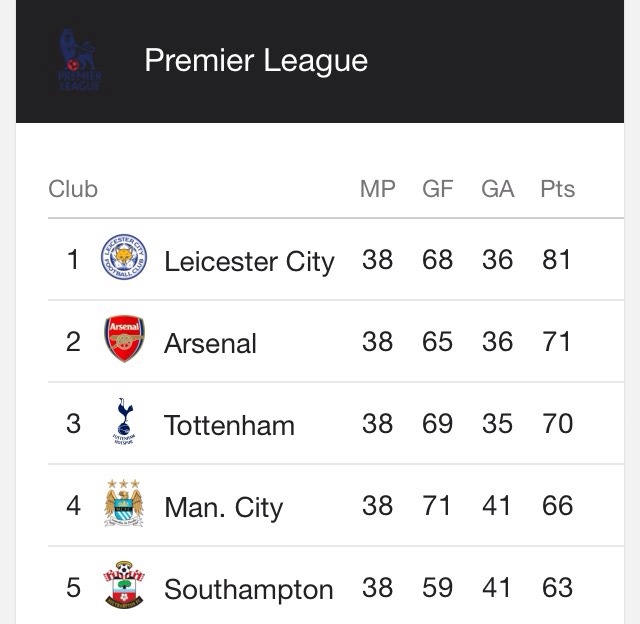Open the Premier League header title
640x624 pixels.
[x=256, y=61]
